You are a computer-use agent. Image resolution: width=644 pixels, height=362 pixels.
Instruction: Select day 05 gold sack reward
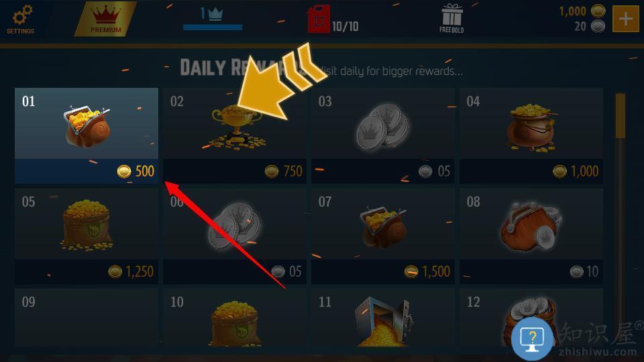[87, 236]
